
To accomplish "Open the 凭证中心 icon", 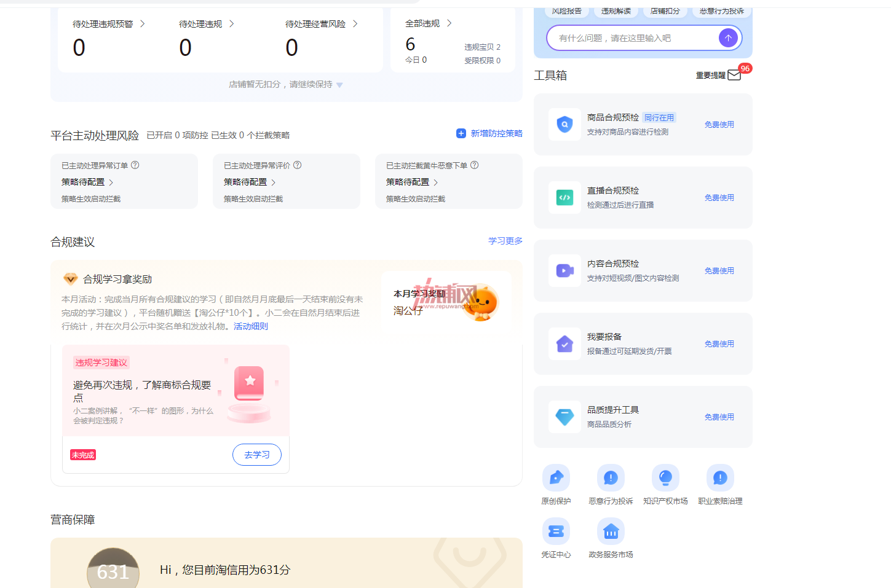I will (556, 531).
